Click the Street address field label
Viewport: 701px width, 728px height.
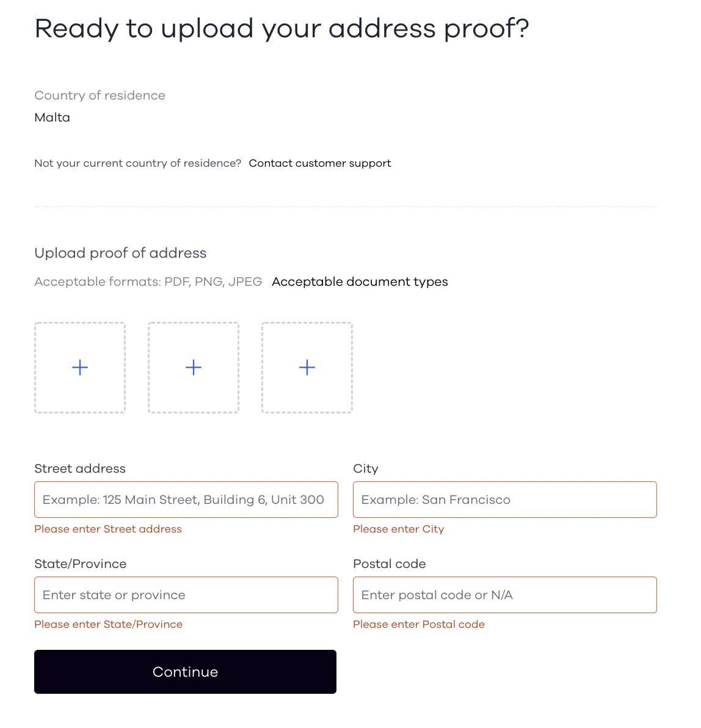[80, 468]
